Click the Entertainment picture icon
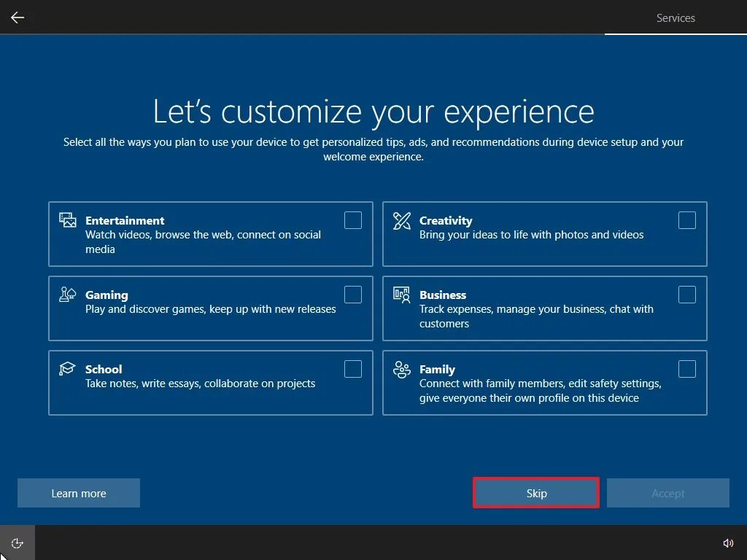The height and width of the screenshot is (560, 747). point(67,219)
